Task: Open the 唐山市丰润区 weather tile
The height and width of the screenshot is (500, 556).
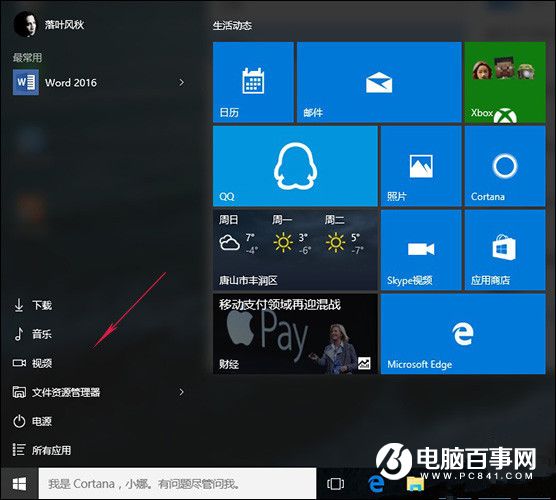Action: click(295, 250)
